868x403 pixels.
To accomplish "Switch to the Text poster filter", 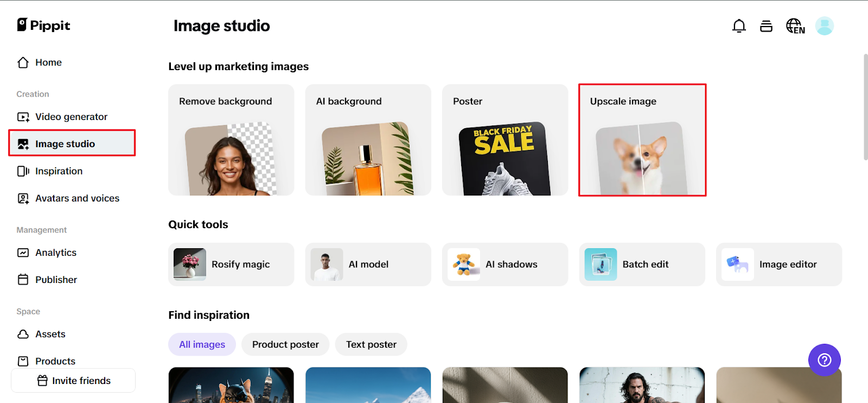I will [x=371, y=344].
